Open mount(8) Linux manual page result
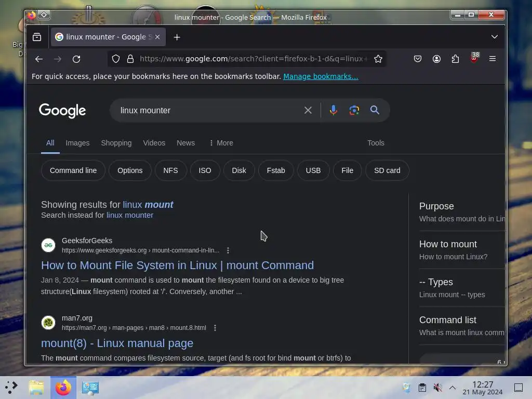Viewport: 532px width, 399px height. [x=117, y=343]
